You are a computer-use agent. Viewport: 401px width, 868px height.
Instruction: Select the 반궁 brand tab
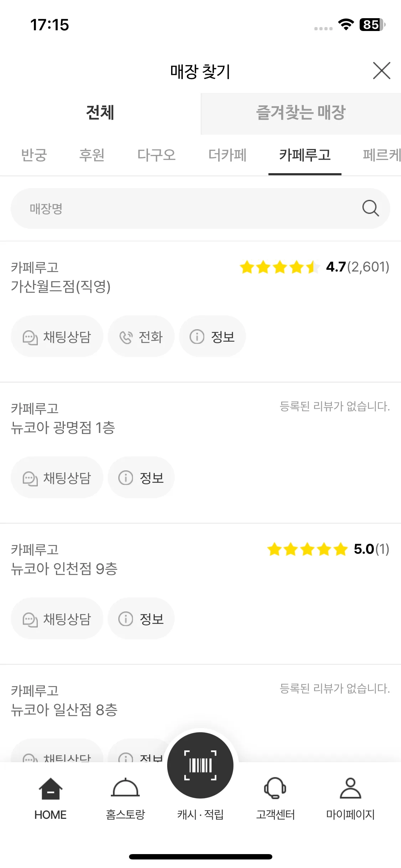[34, 155]
